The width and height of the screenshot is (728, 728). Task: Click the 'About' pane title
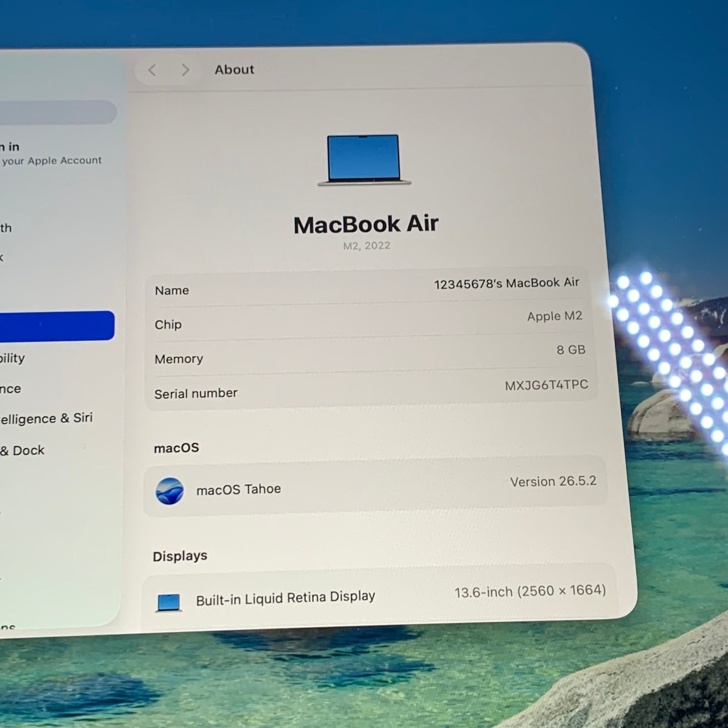pyautogui.click(x=234, y=70)
